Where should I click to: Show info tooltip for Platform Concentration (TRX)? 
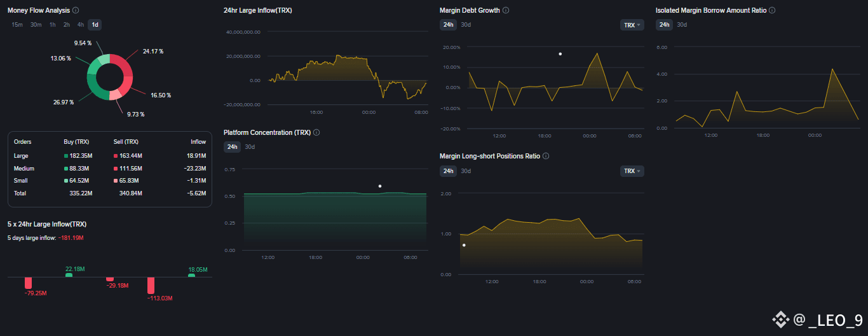click(316, 132)
